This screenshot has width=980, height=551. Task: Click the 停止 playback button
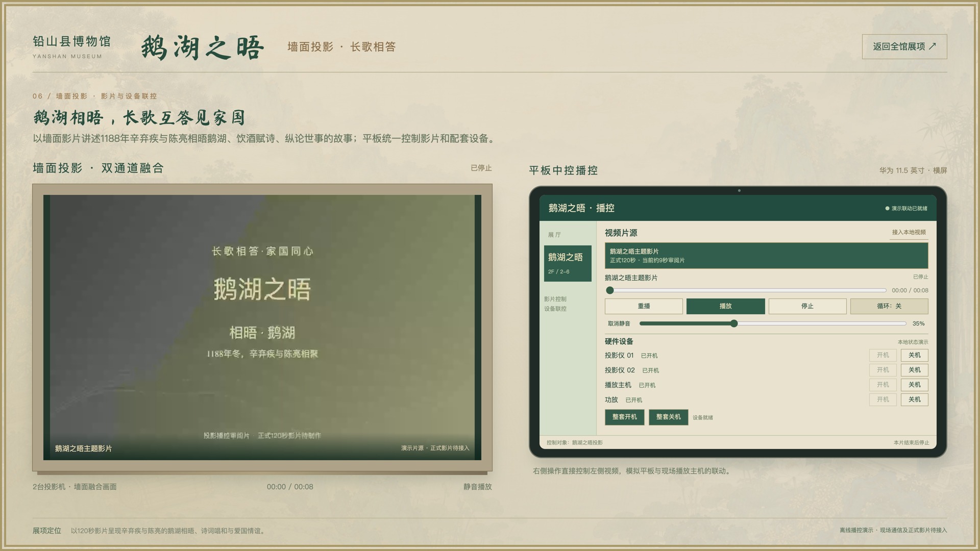coord(807,306)
